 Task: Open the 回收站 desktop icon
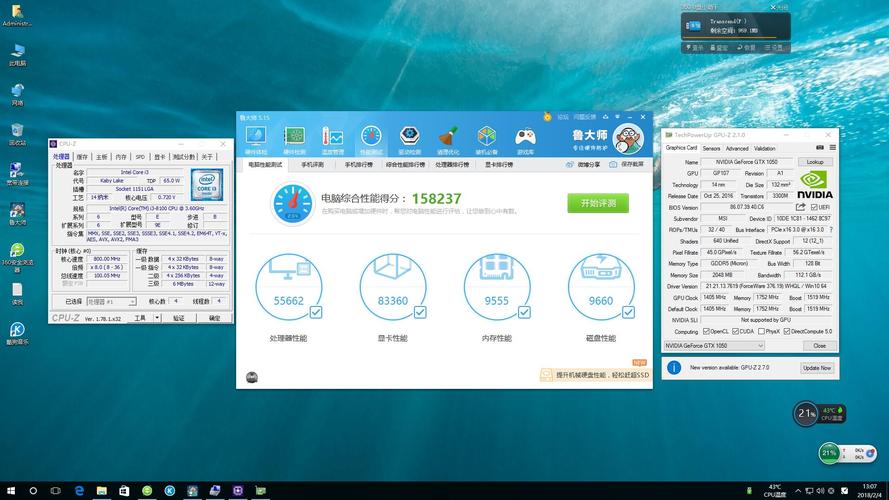[x=17, y=134]
